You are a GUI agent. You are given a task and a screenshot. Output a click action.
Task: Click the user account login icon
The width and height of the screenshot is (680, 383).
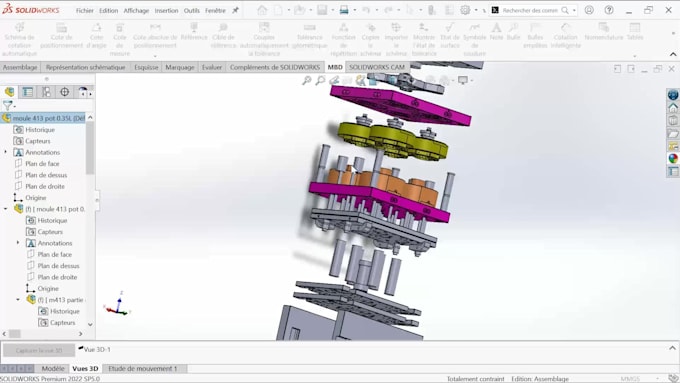tap(589, 10)
